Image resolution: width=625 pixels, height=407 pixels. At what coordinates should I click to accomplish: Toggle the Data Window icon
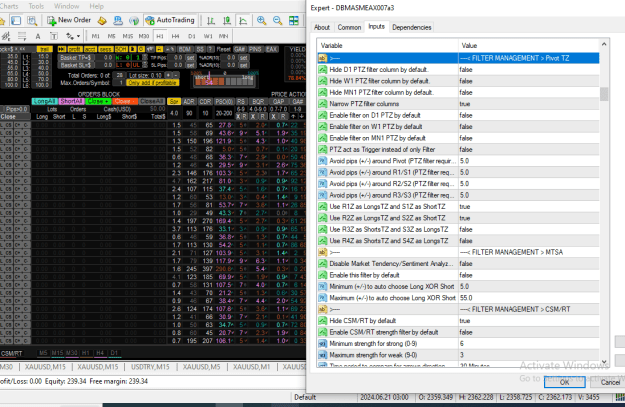[32, 20]
